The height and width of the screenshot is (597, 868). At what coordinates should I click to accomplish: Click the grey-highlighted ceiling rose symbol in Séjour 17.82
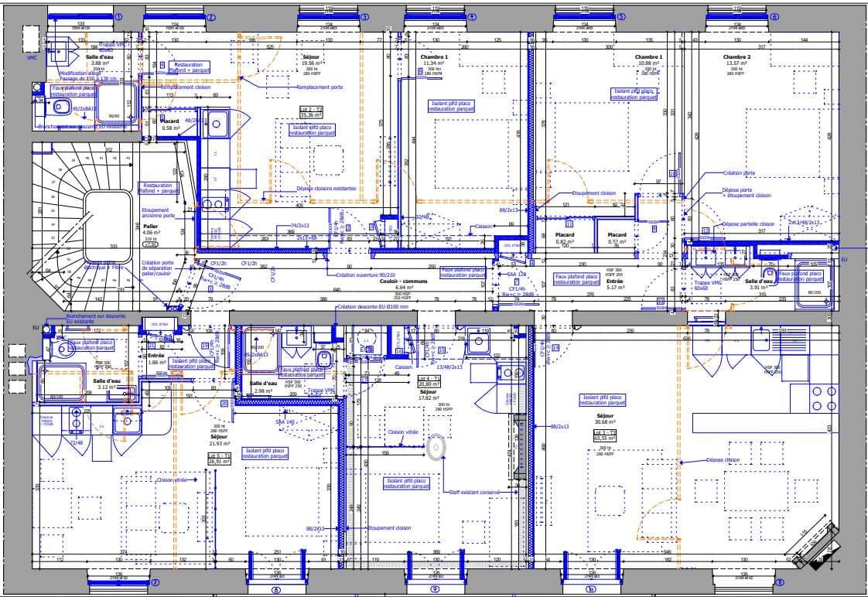point(436,446)
